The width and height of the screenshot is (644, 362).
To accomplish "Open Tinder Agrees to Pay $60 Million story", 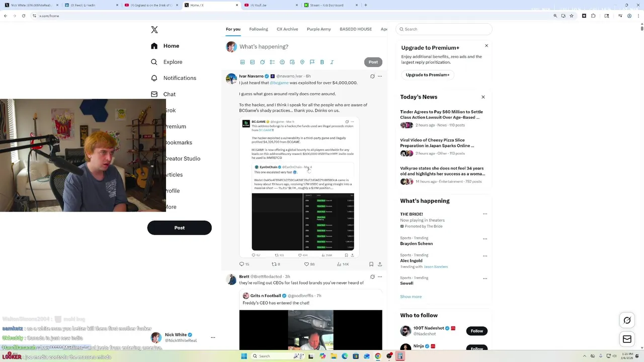I will (442, 115).
